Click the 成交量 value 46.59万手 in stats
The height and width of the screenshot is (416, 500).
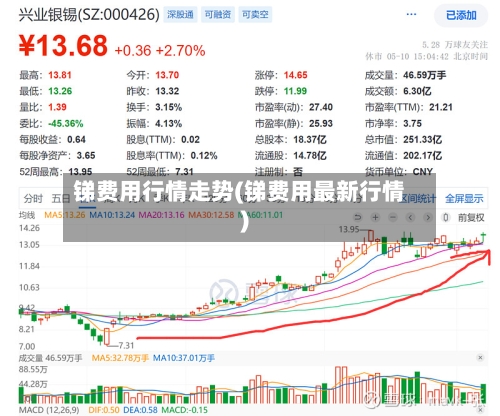pyautogui.click(x=424, y=75)
